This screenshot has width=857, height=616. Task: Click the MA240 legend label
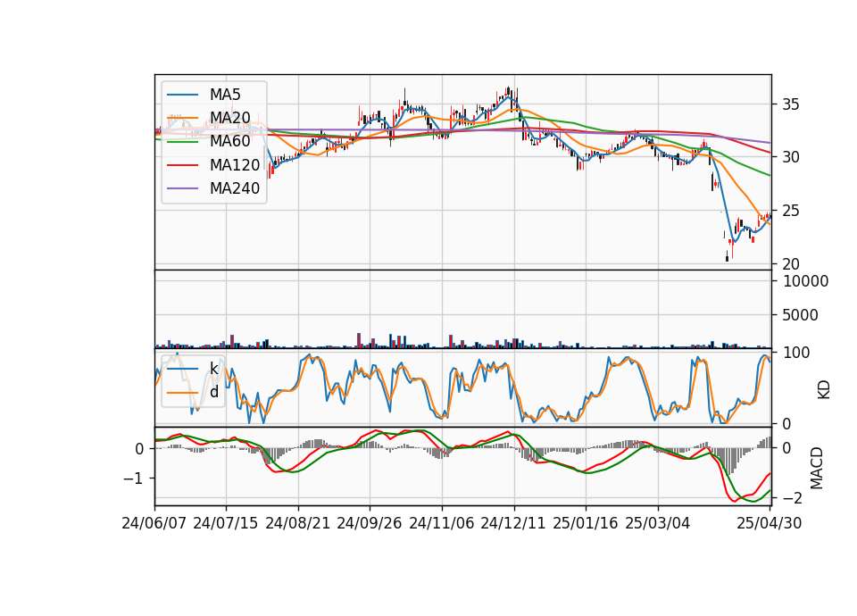pos(235,188)
